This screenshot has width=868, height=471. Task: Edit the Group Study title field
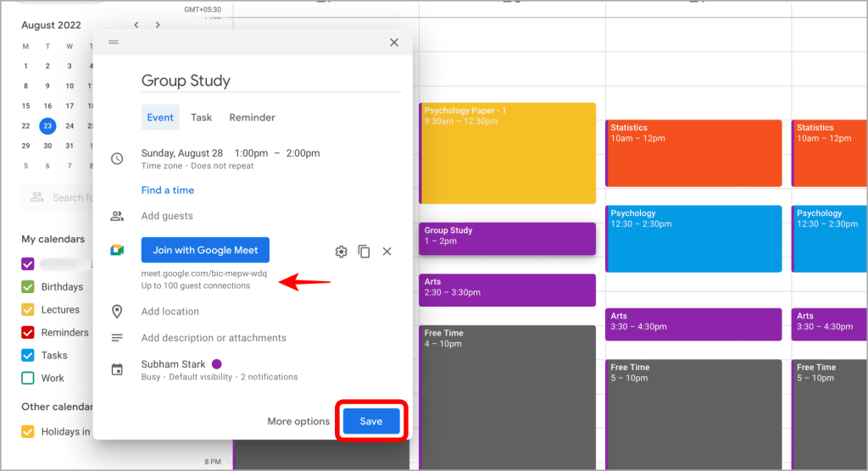coord(270,80)
